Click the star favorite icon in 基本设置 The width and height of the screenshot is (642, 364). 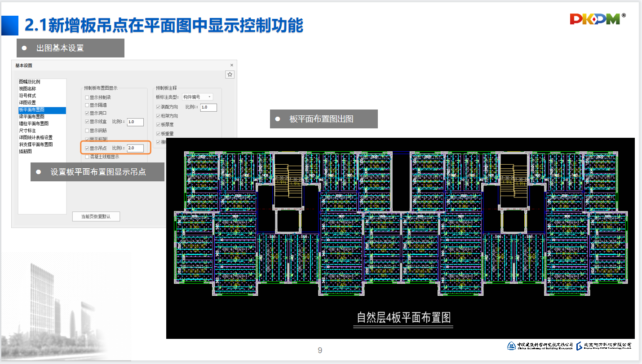[230, 75]
